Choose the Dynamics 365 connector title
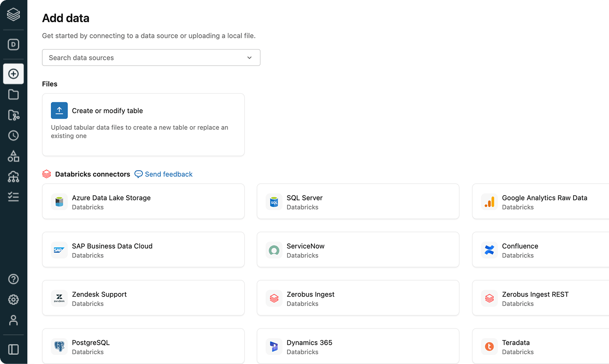 tap(309, 343)
